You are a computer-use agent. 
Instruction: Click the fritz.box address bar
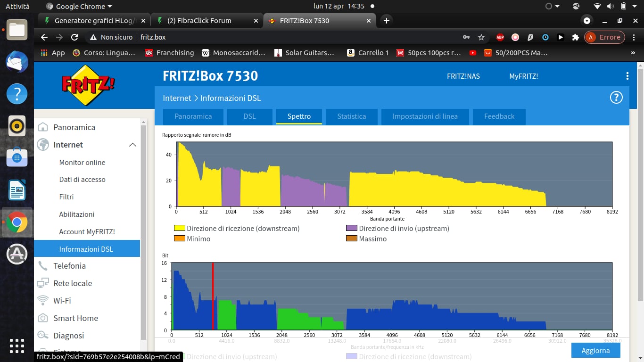click(x=283, y=37)
